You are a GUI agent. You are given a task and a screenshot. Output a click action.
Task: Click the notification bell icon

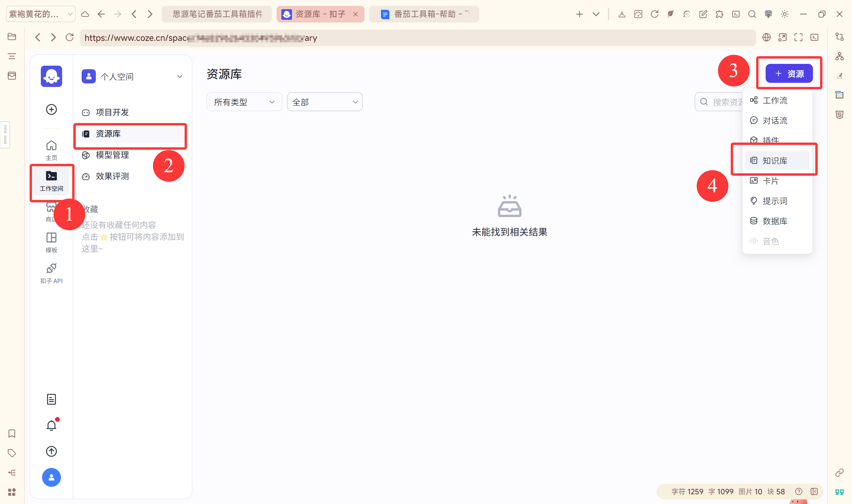point(51,426)
